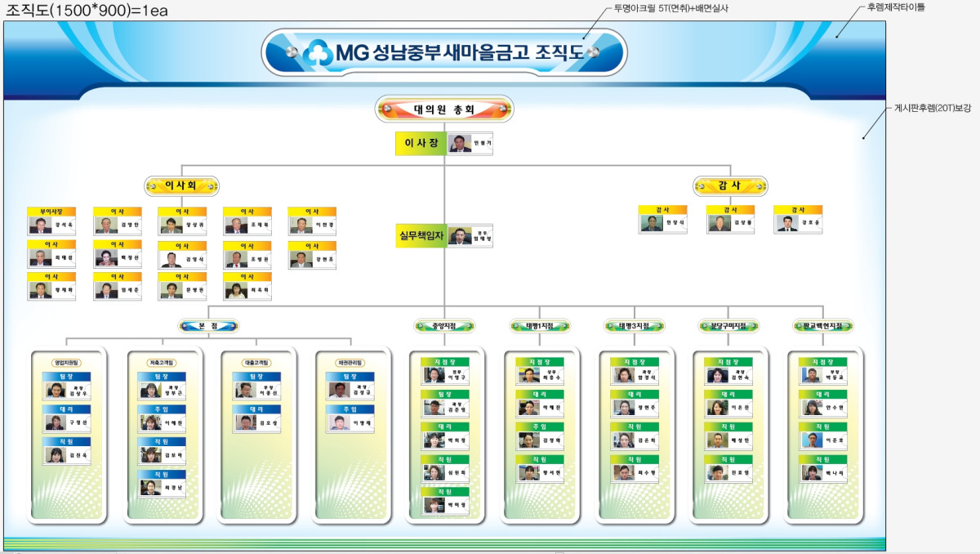Click the '투명아크릴 5T(면취)+배면실사' annotation
Viewport: 980px width, 554px height.
(x=670, y=7)
